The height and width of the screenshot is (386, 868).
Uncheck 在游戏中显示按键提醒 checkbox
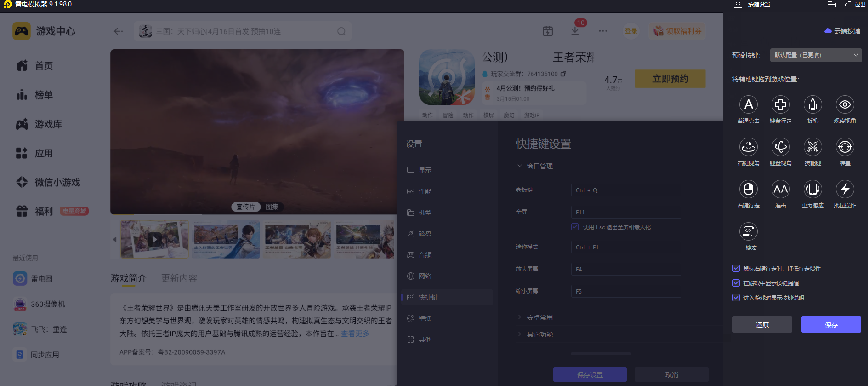(x=736, y=283)
